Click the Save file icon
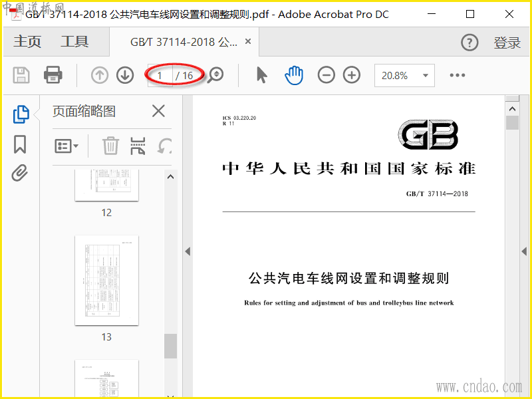 pos(21,75)
